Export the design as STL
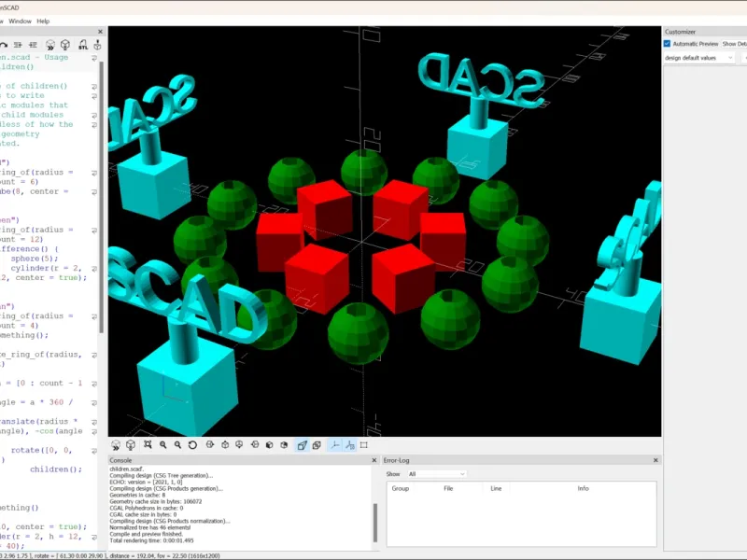 (83, 45)
